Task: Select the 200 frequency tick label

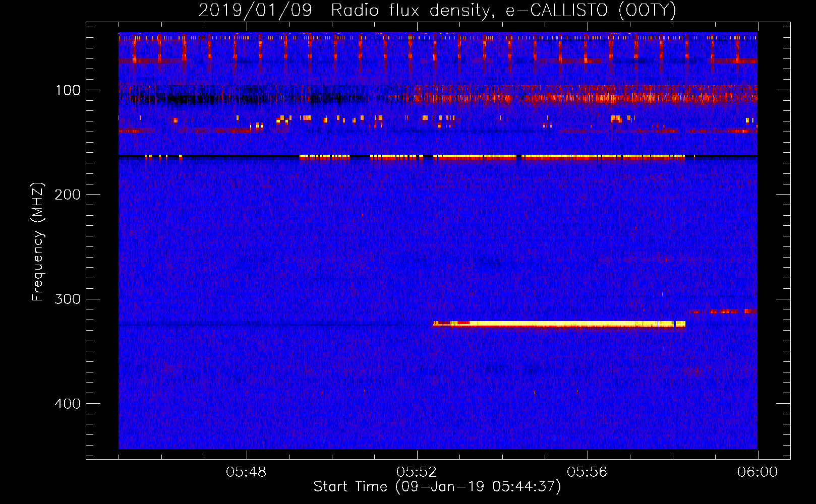Action: click(68, 195)
